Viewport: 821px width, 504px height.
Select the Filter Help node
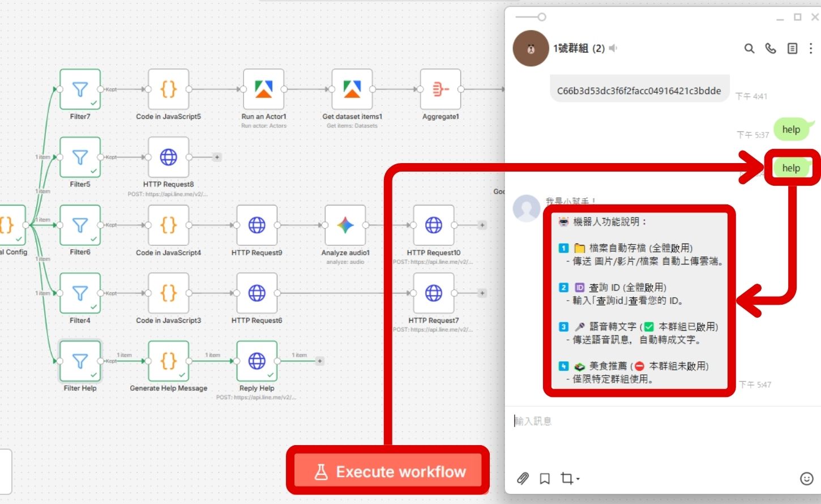pos(80,361)
